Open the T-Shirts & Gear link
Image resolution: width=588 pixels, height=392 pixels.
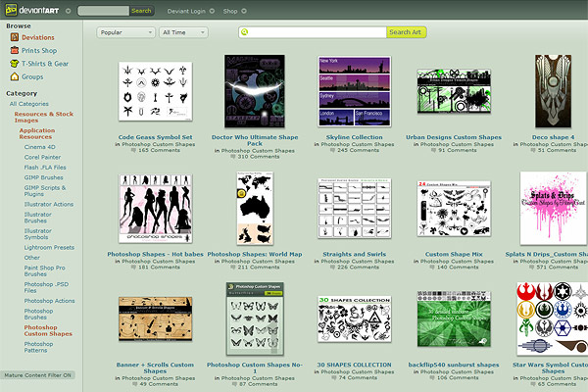point(45,64)
